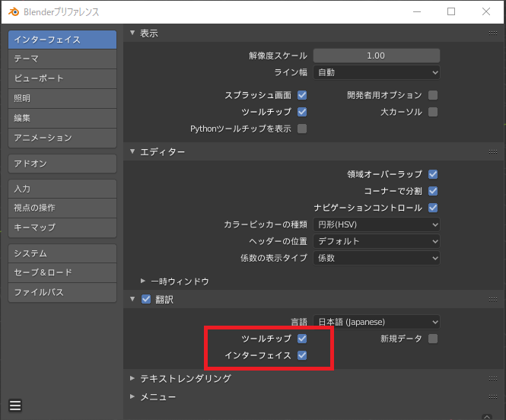Open カラーピッカーの種類 dropdown
The width and height of the screenshot is (506, 420).
[x=377, y=224]
